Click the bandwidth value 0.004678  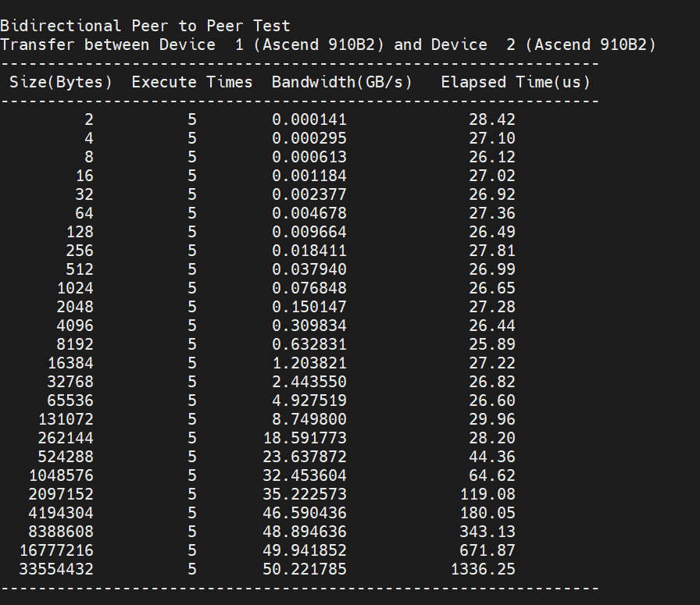pos(309,213)
